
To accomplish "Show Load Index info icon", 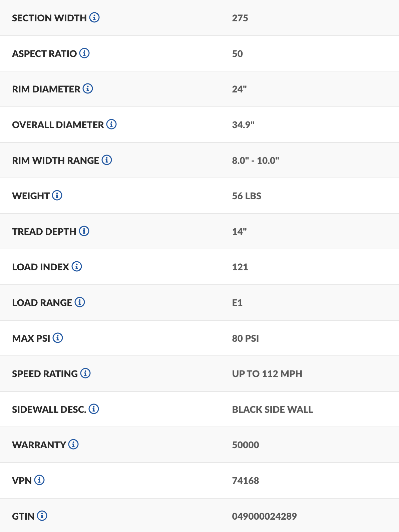I will (x=77, y=266).
